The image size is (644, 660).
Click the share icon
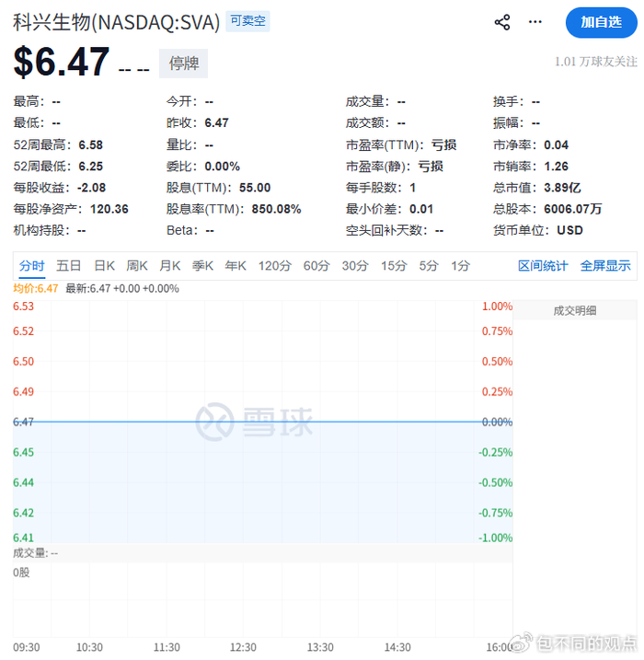(502, 22)
